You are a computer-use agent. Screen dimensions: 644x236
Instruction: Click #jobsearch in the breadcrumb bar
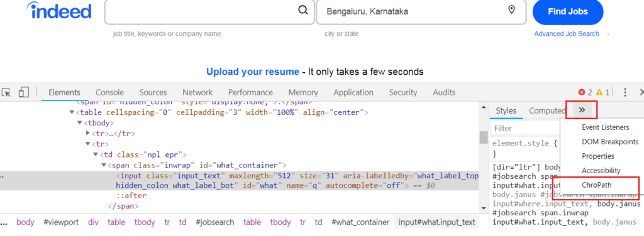point(215,222)
